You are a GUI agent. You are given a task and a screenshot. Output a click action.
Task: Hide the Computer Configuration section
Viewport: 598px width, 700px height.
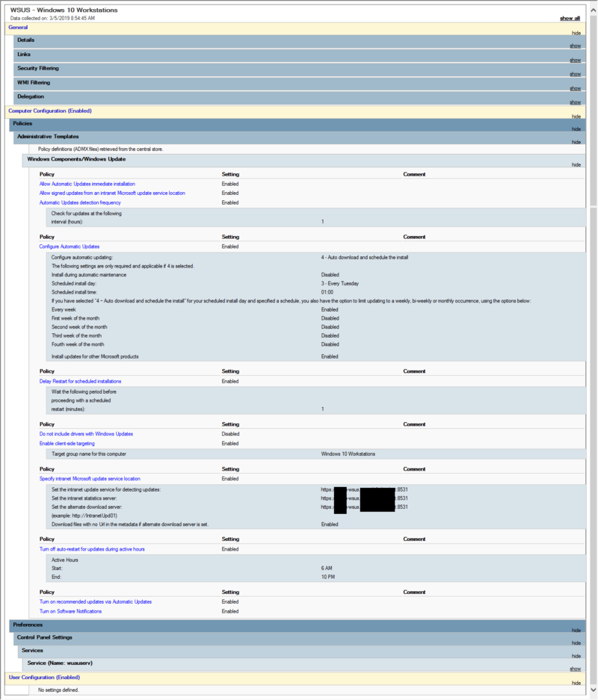(x=576, y=115)
